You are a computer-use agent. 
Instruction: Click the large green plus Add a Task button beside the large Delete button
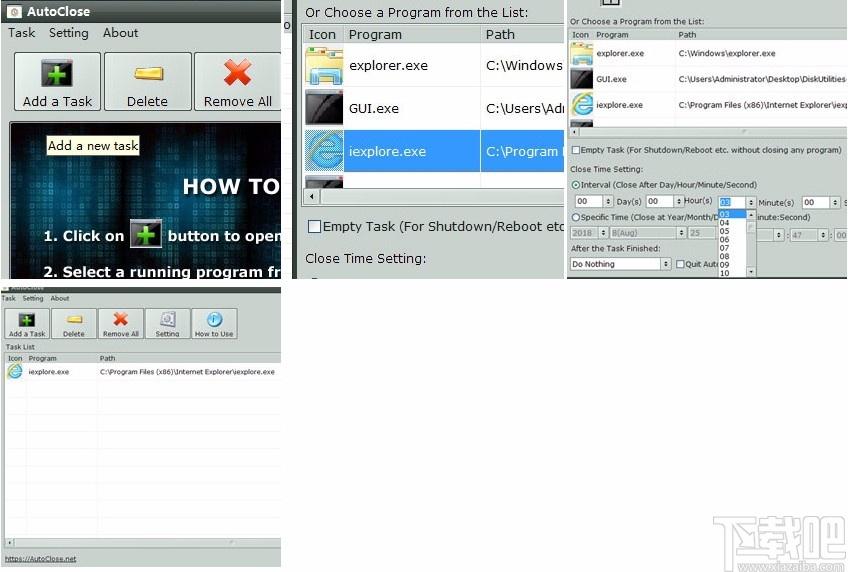[57, 82]
